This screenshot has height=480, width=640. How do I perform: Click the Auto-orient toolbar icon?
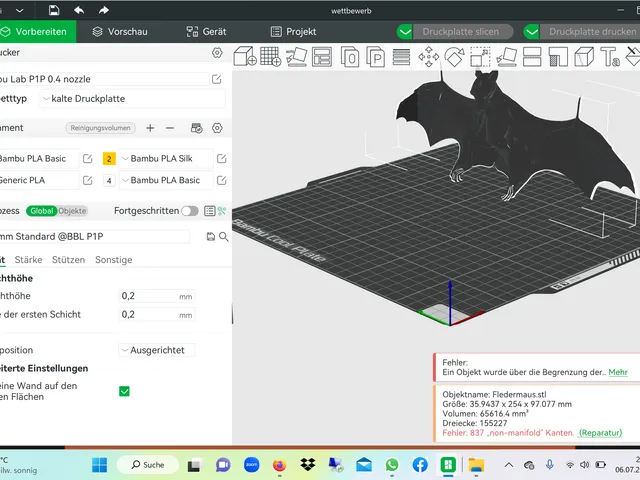[x=297, y=57]
